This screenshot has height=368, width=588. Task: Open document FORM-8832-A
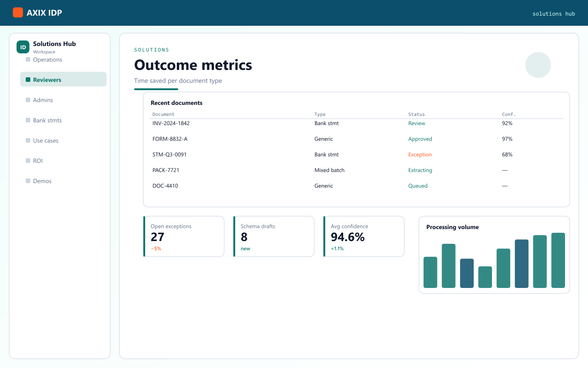pos(170,139)
